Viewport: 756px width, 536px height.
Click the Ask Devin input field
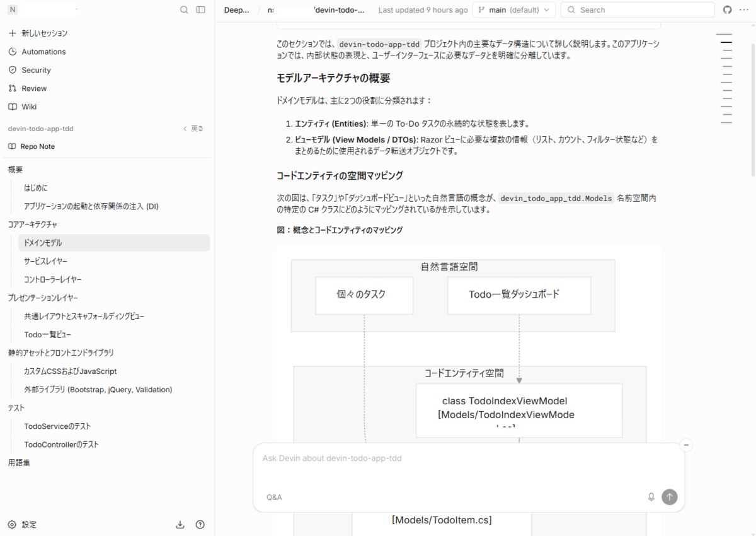468,458
